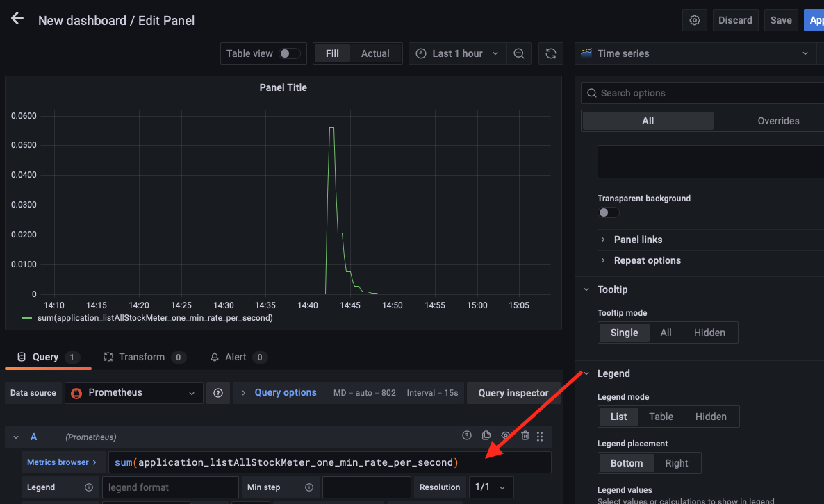Click the Time series visualization icon
The height and width of the screenshot is (504, 824).
click(x=586, y=53)
